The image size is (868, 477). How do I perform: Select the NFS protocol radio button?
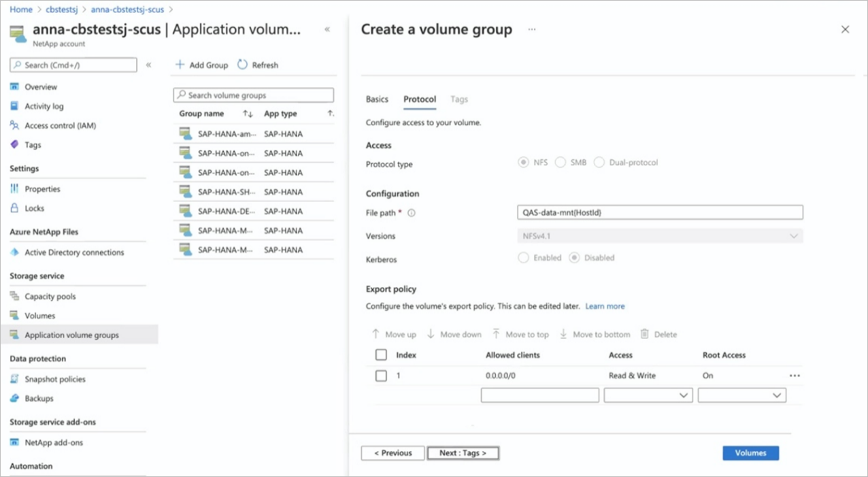[x=523, y=163]
